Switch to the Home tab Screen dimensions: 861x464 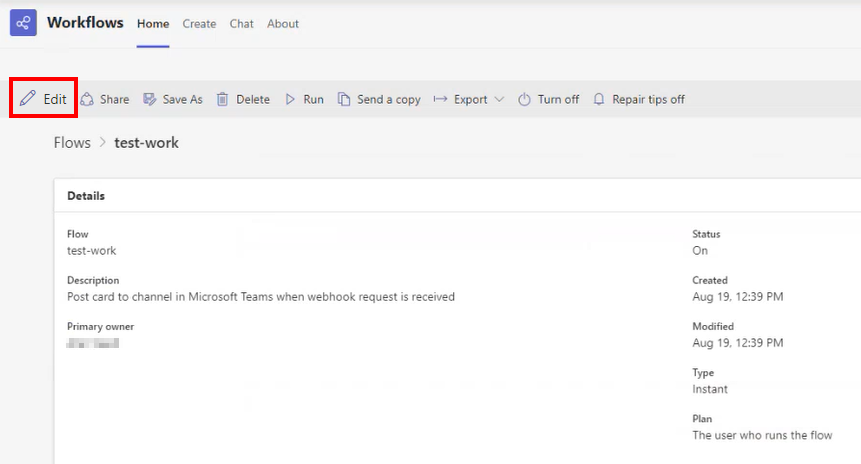tap(153, 24)
